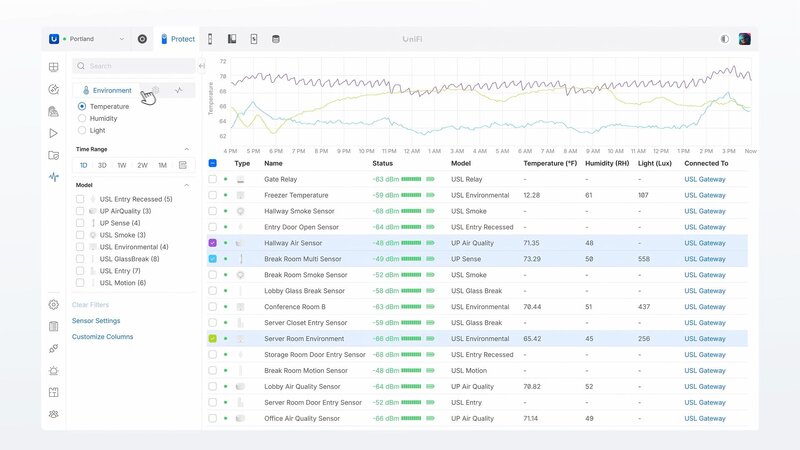Open the user profile avatar
Screen dimensions: 800x450
(744, 39)
